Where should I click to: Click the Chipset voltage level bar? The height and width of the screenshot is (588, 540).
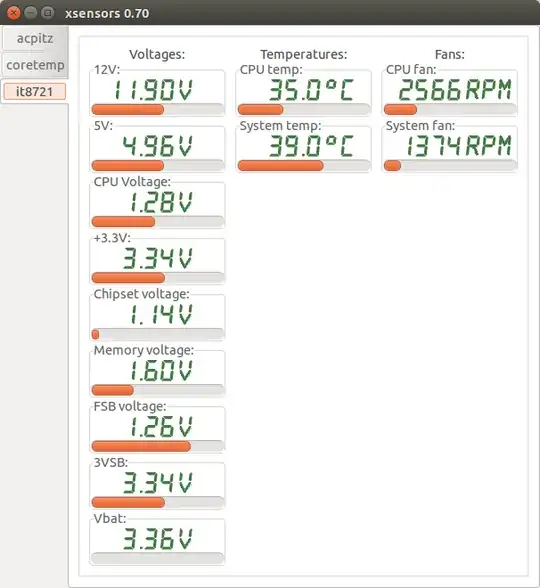coord(158,334)
